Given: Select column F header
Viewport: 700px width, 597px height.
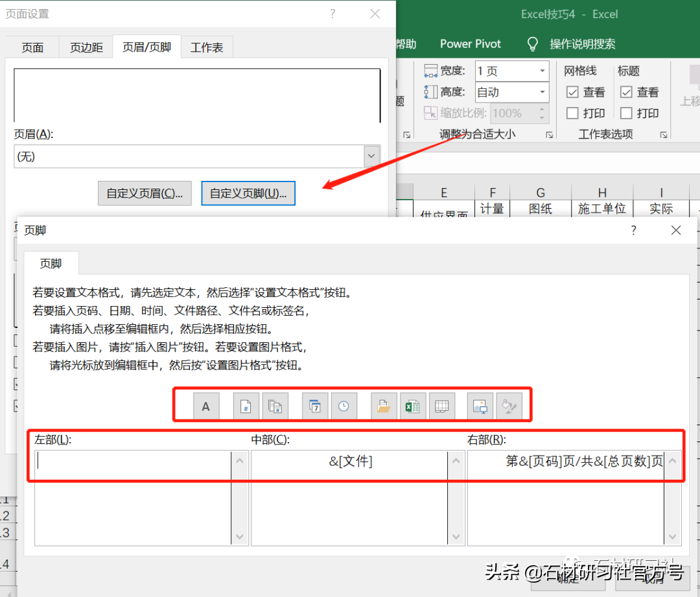Looking at the screenshot, I should 493,193.
